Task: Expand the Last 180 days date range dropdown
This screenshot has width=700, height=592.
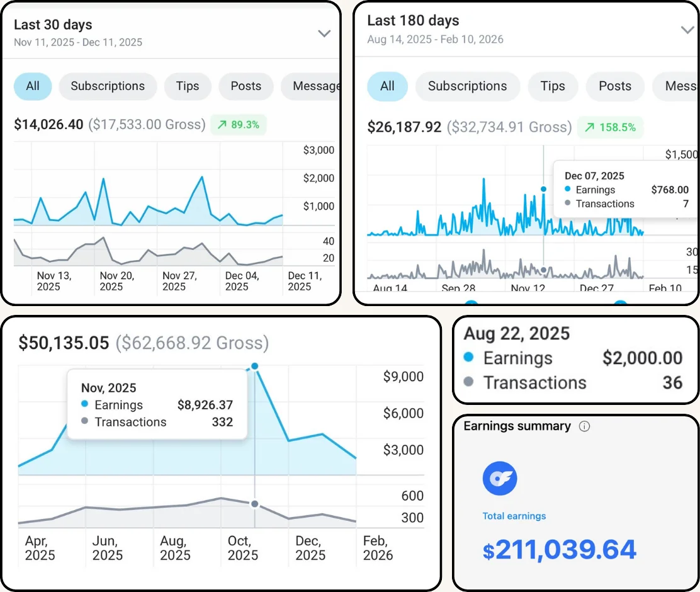Action: pos(687,30)
